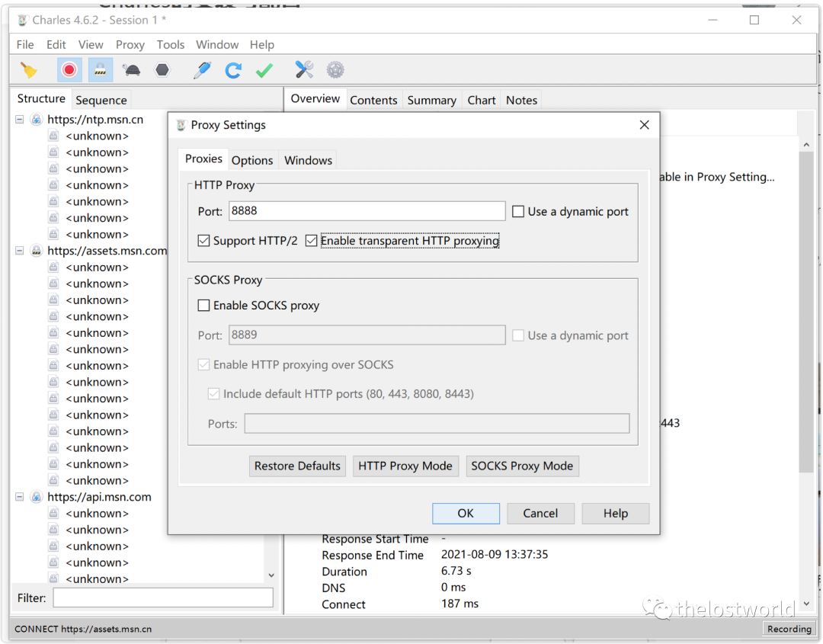Open Tools wrench icon in toolbar
The height and width of the screenshot is (644, 823).
click(304, 70)
